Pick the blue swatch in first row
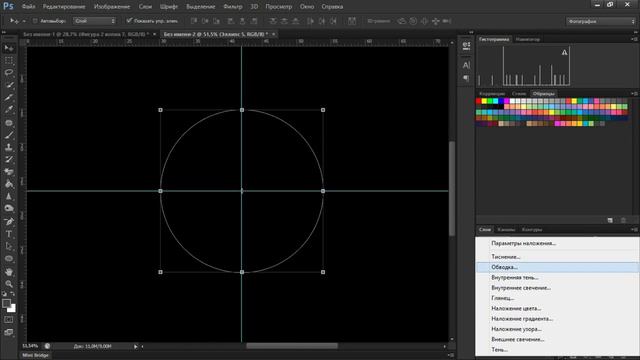 [x=501, y=101]
